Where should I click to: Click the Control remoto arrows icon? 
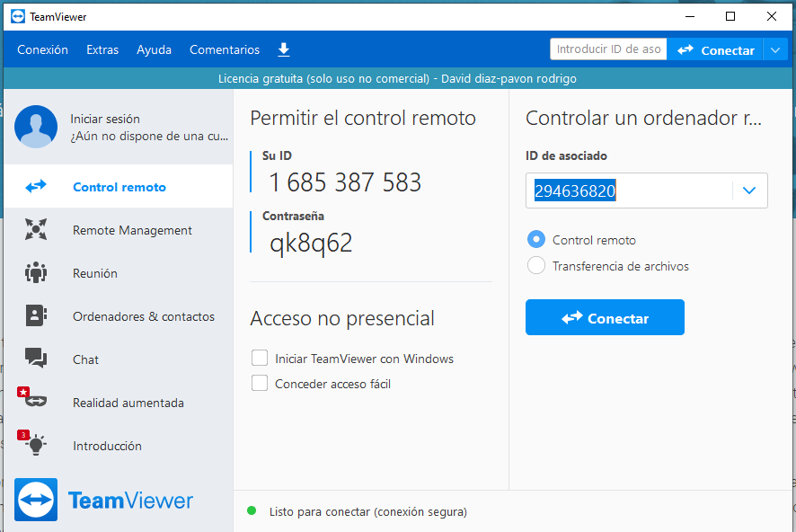point(36,187)
